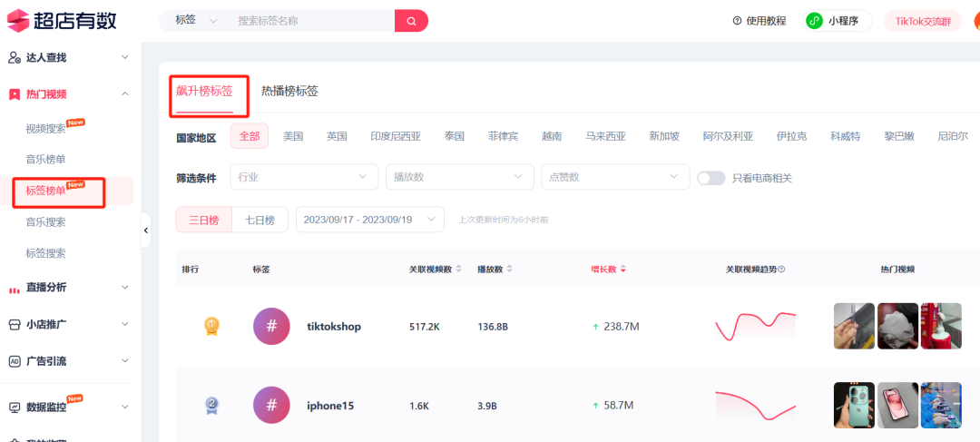This screenshot has width=980, height=442.
Task: Sort by 关联视频数 column arrows
Action: tap(459, 269)
